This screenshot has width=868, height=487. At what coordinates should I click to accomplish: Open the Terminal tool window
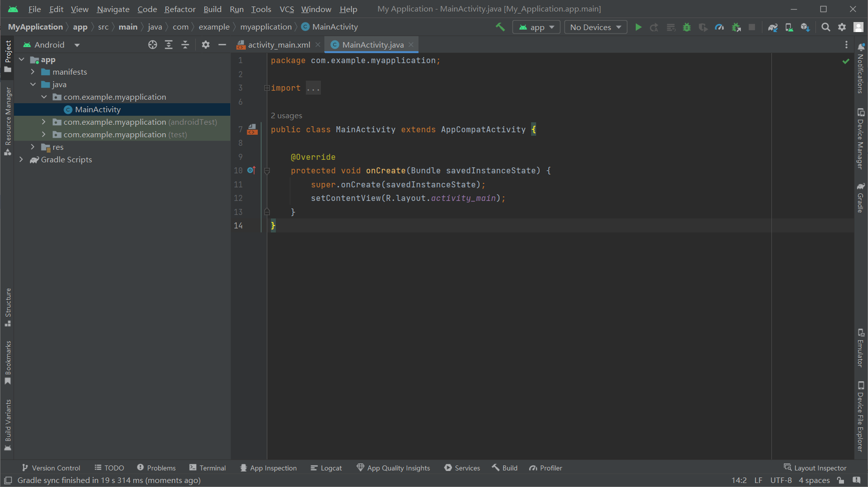pos(207,468)
